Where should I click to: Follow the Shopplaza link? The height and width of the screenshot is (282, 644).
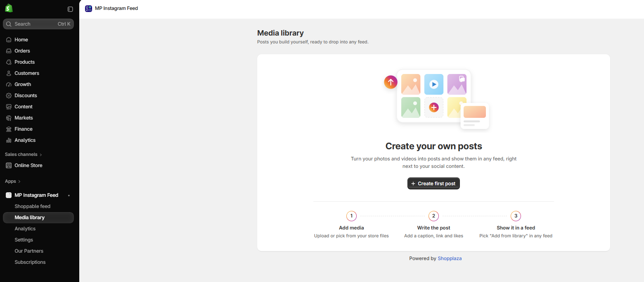[450, 258]
